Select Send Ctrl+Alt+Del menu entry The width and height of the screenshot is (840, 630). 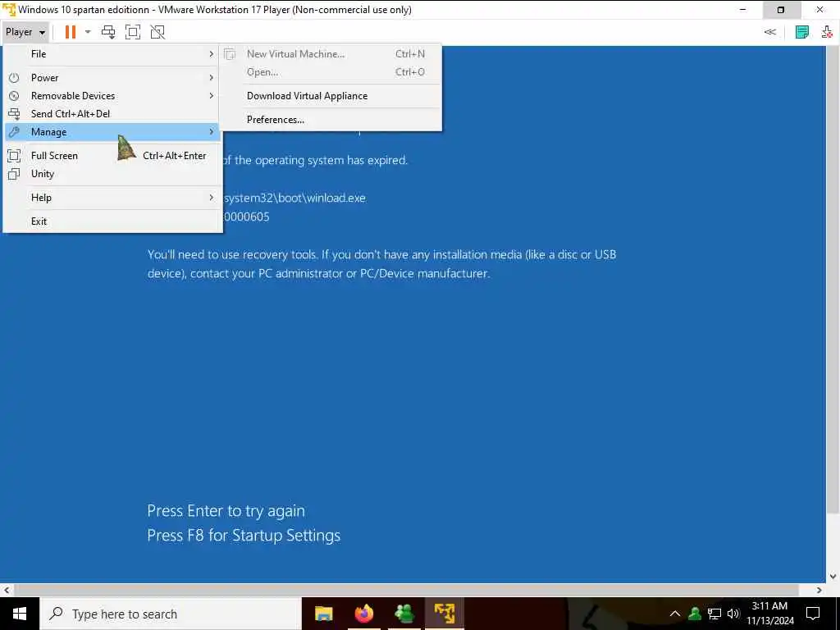pyautogui.click(x=112, y=113)
